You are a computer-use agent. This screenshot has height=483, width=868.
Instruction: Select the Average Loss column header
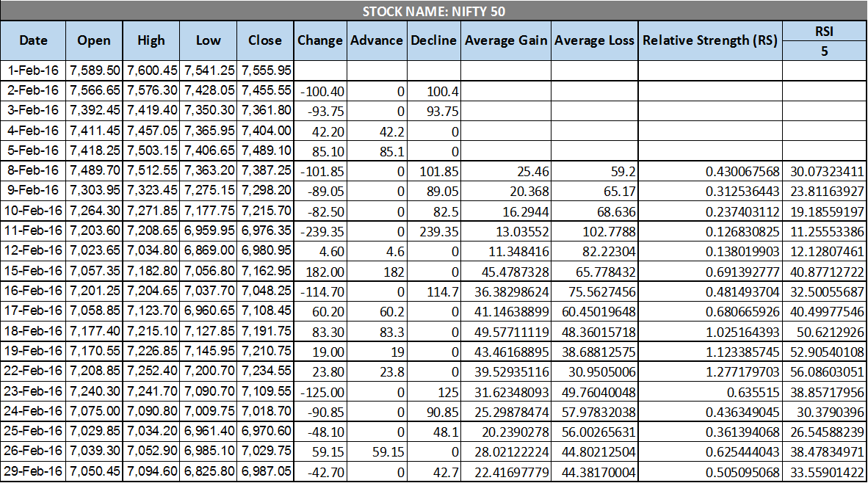tap(595, 40)
